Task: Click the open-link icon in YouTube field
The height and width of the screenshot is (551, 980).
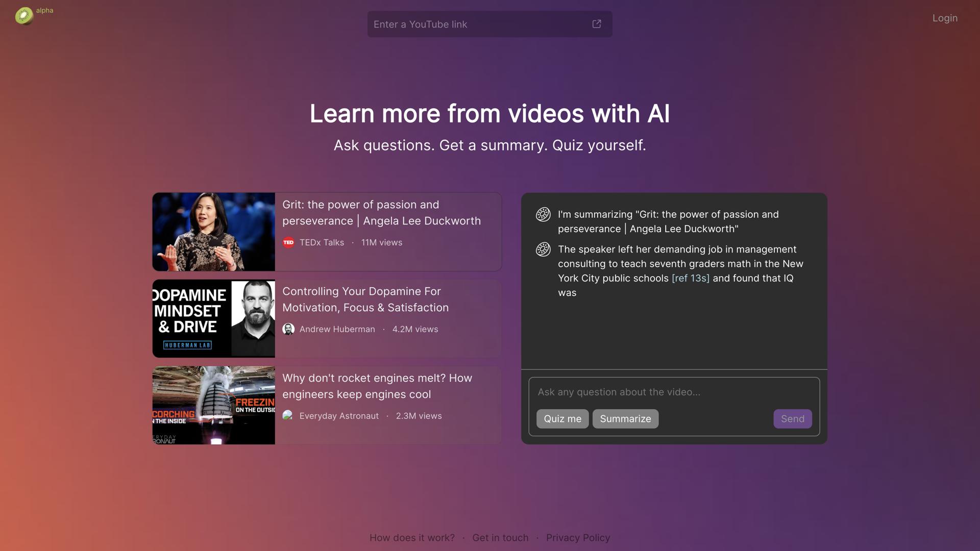Action: pos(596,24)
